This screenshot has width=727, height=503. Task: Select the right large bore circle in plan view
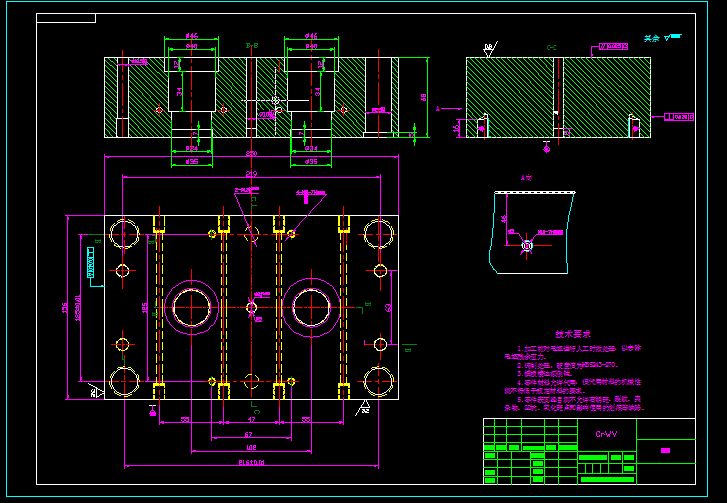click(312, 307)
